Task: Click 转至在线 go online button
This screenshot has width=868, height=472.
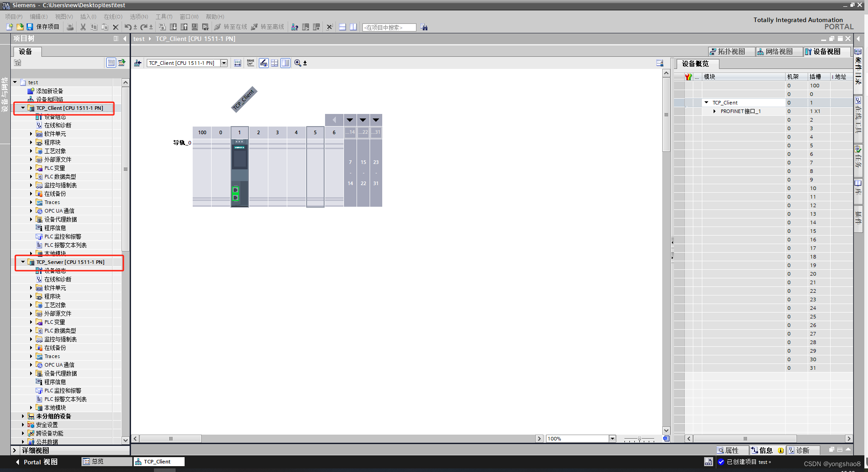Action: click(231, 27)
